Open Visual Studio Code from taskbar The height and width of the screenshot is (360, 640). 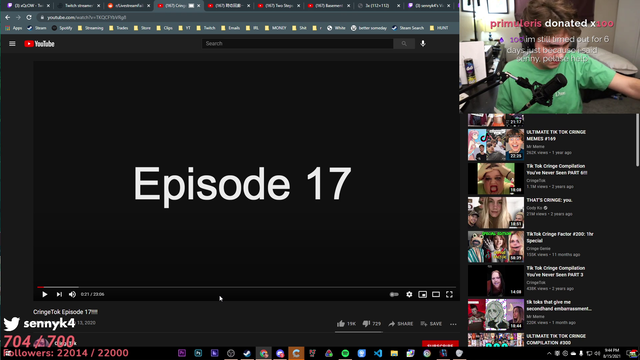pos(378,353)
